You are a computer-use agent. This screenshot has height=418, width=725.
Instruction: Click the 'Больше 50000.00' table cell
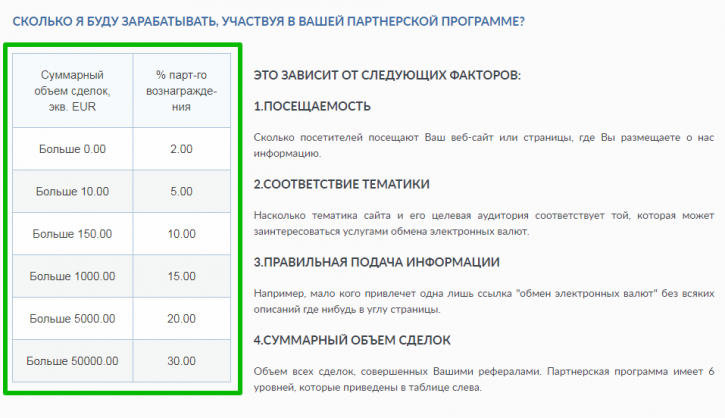73,361
